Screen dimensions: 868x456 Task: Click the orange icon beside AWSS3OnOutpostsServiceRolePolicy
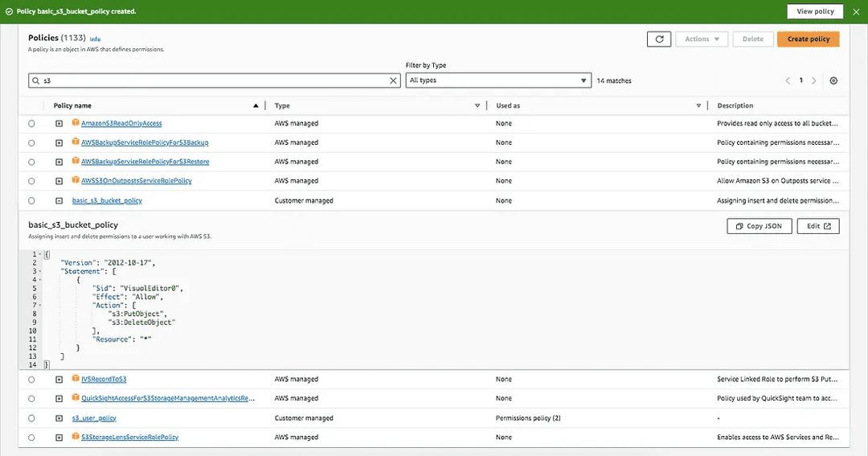click(76, 180)
